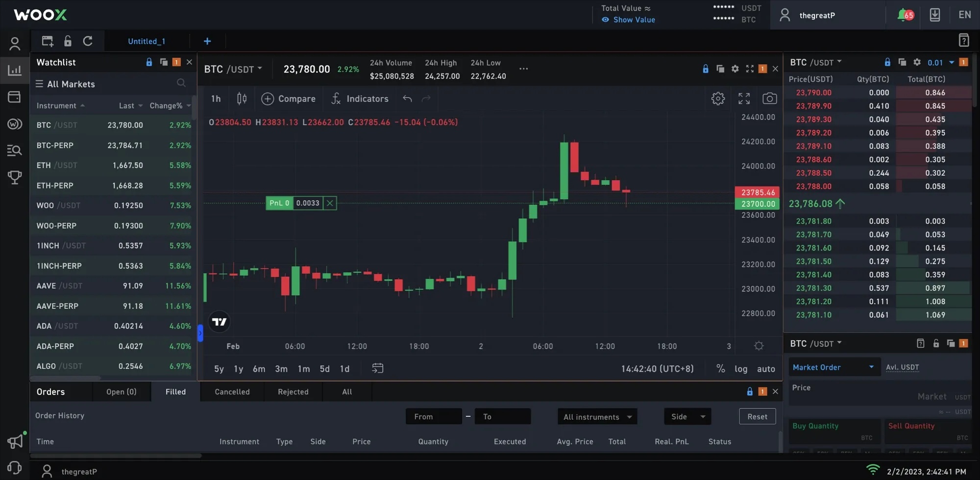
Task: Refresh the workspace layout
Action: [x=88, y=41]
